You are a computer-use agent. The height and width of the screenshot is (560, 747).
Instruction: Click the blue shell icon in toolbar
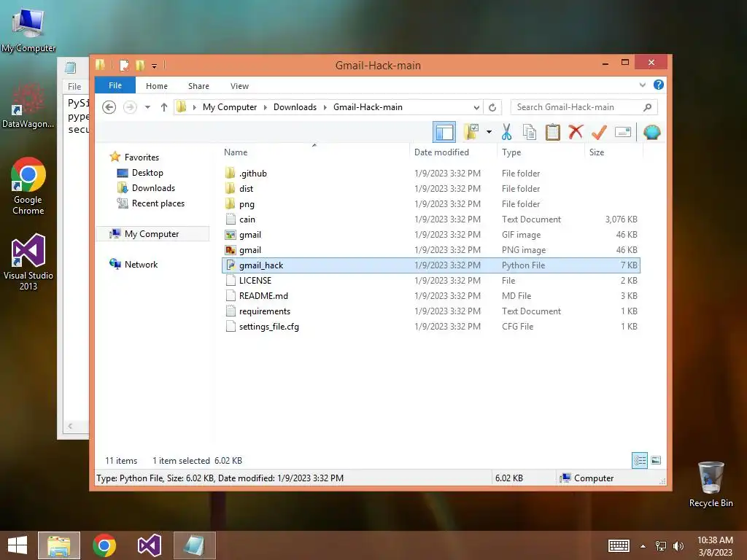tap(651, 133)
